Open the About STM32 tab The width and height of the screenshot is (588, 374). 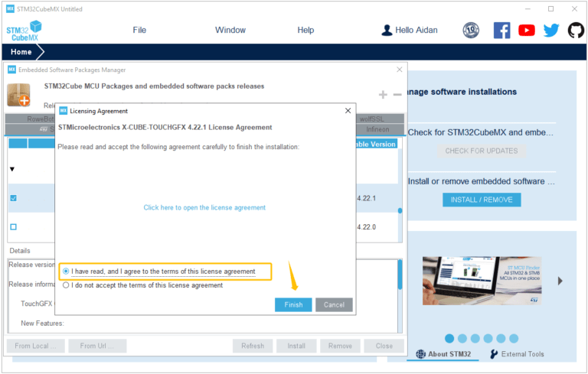443,354
